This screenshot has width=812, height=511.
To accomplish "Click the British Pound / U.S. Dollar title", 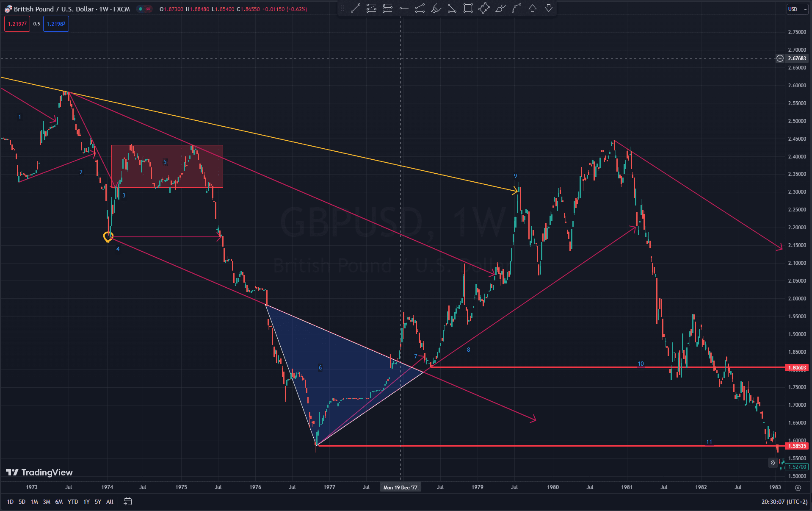I will pyautogui.click(x=55, y=9).
